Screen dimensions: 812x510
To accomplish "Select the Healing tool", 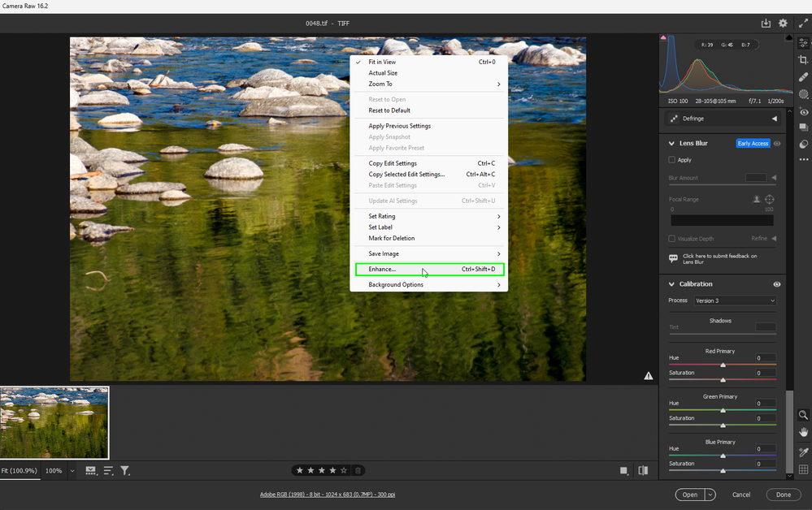I will pyautogui.click(x=803, y=76).
